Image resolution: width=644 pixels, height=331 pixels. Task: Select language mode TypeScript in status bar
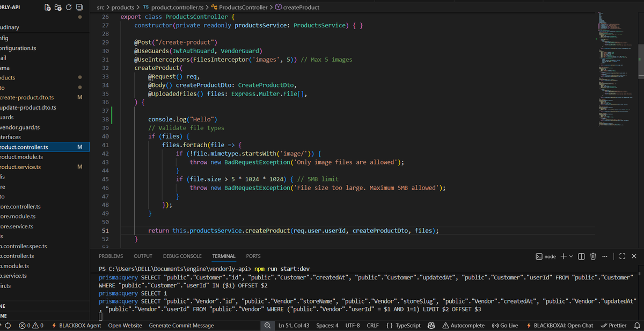[x=404, y=326]
